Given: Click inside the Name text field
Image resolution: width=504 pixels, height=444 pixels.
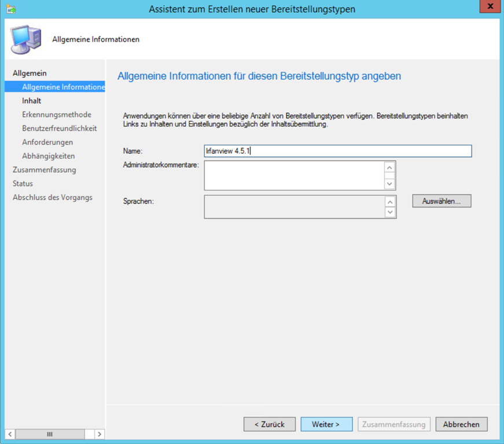Looking at the screenshot, I should click(337, 151).
